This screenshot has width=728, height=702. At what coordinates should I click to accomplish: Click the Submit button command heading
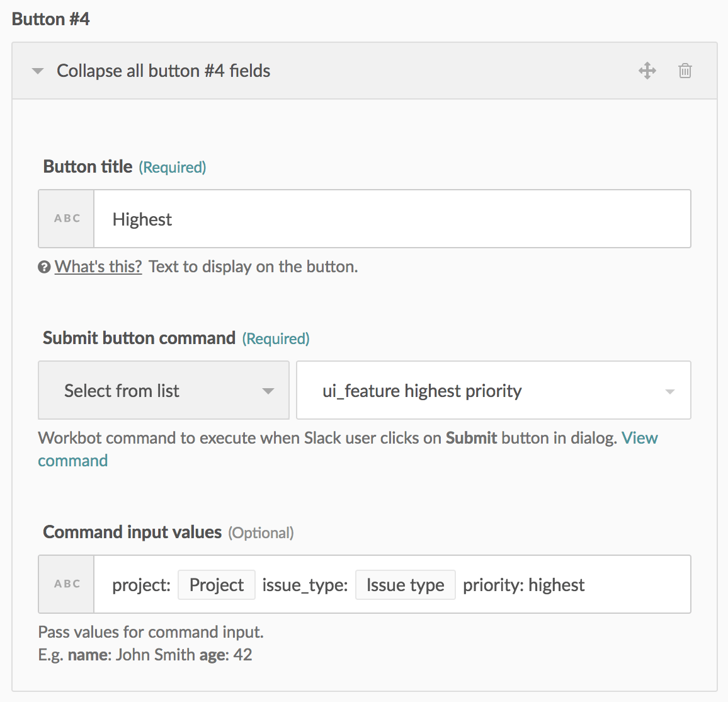coord(138,338)
